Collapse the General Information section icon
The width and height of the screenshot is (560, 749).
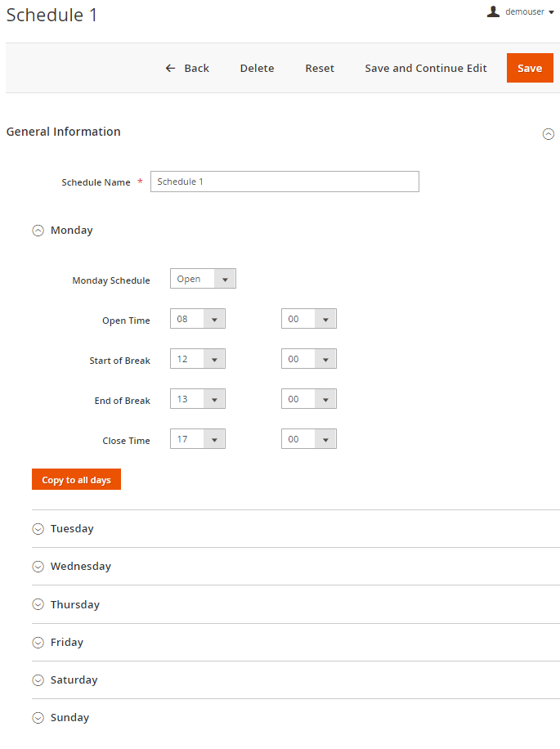pos(549,134)
